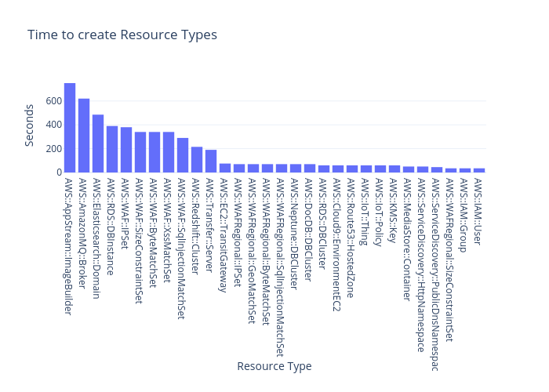Select the AWS::EC2::TransitGateway bar
549x392 pixels.
[225, 168]
